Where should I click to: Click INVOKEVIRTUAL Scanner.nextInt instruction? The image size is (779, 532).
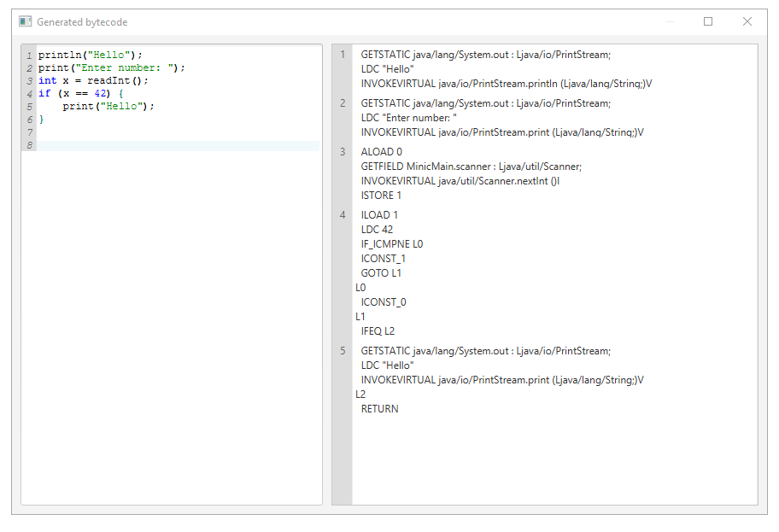[460, 181]
